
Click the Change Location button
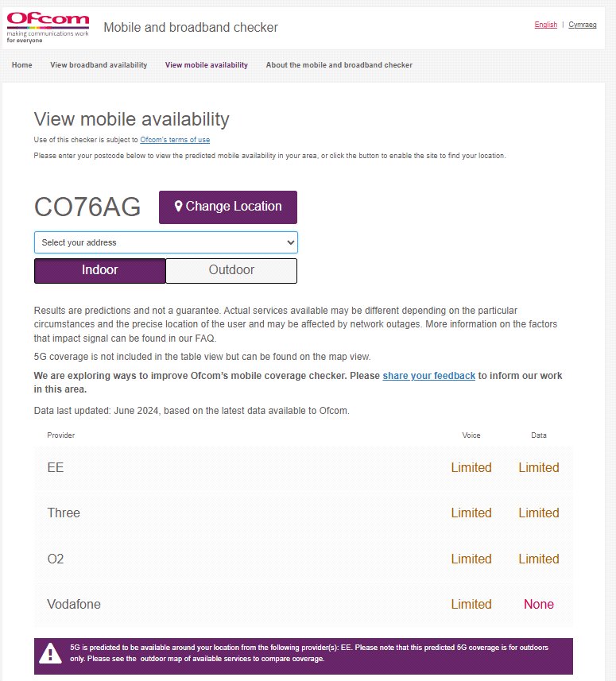coord(227,207)
